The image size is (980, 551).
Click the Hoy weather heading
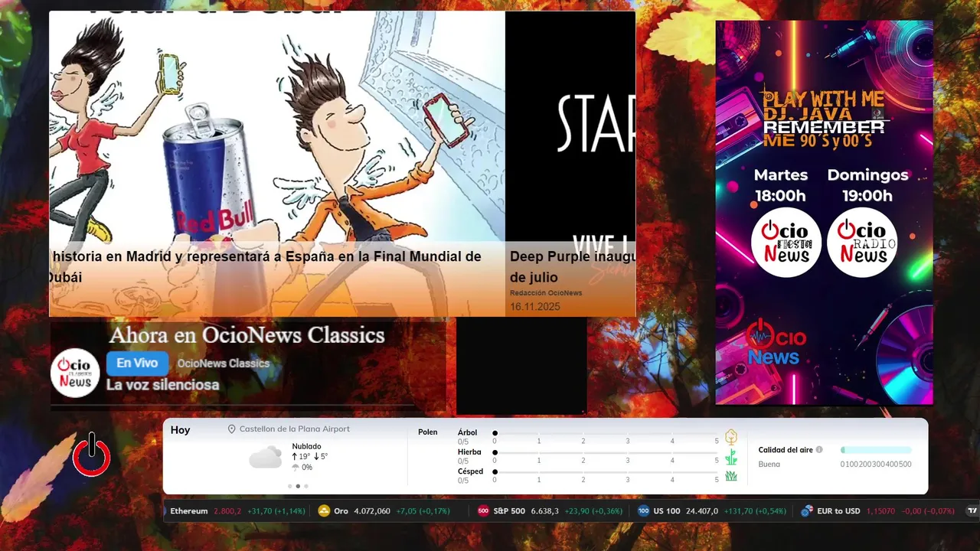click(x=180, y=430)
